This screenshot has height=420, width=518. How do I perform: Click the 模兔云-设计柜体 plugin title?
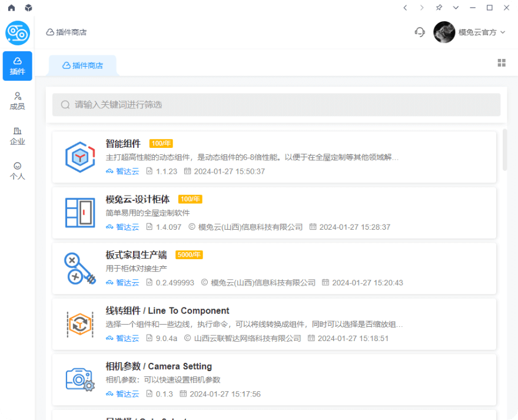point(138,199)
